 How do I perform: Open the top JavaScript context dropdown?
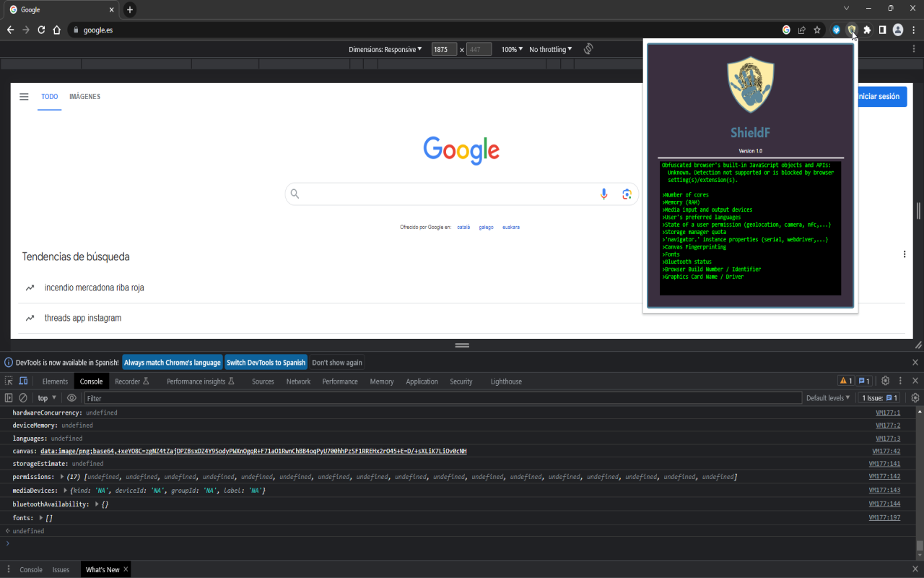point(47,398)
